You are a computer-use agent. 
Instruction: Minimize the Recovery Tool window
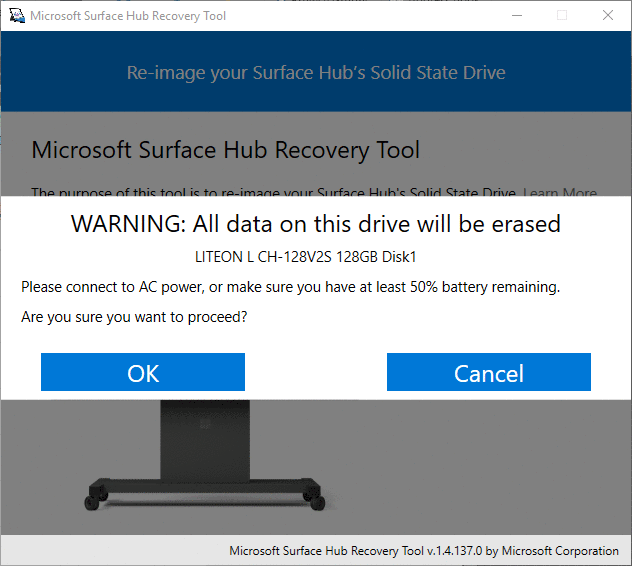[x=517, y=16]
